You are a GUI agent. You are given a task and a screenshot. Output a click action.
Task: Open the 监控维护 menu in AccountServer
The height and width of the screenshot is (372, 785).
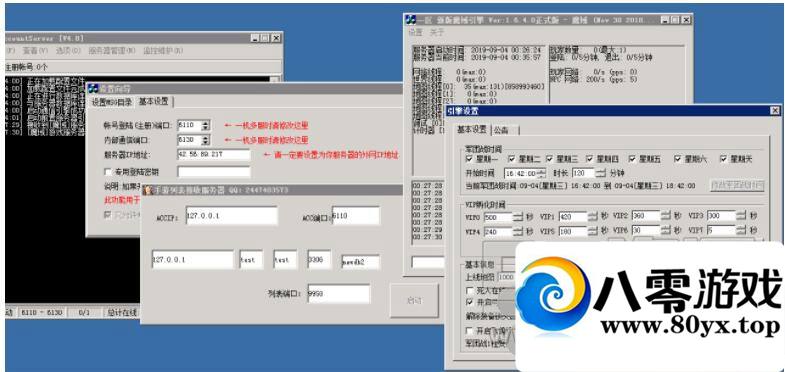click(163, 51)
